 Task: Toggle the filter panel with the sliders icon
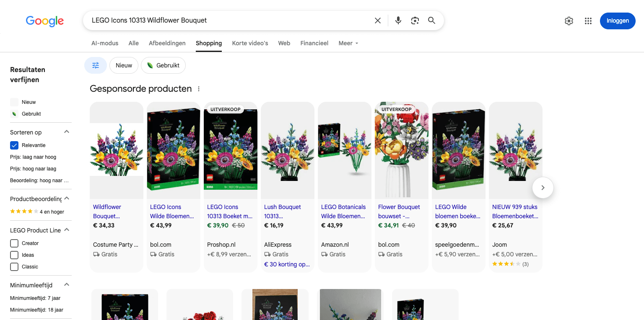pos(96,65)
